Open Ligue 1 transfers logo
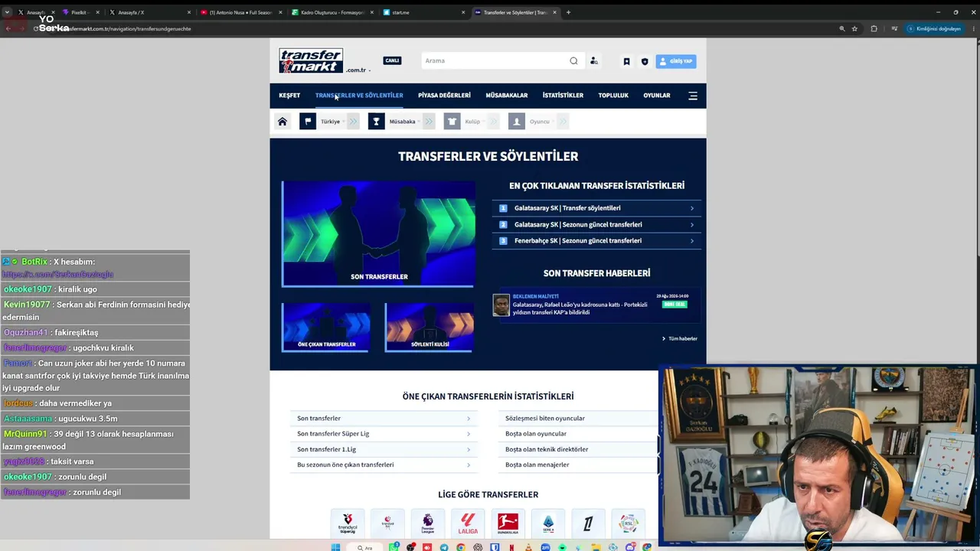This screenshot has height=551, width=980. (588, 523)
